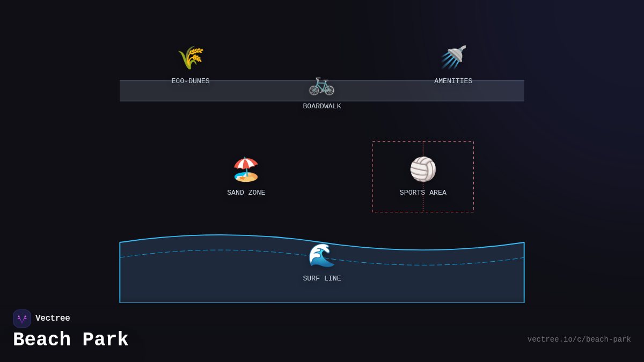
Task: Click the Vectree brand name text
Action: coord(53,319)
